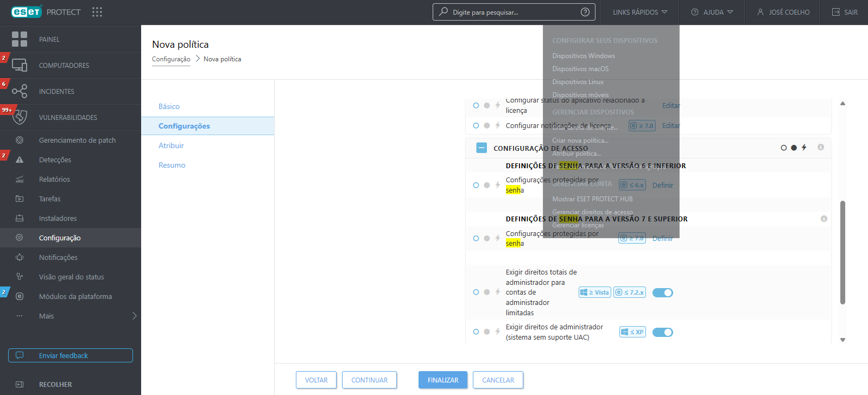
Task: Open Detecções warning triangle icon
Action: click(x=20, y=160)
